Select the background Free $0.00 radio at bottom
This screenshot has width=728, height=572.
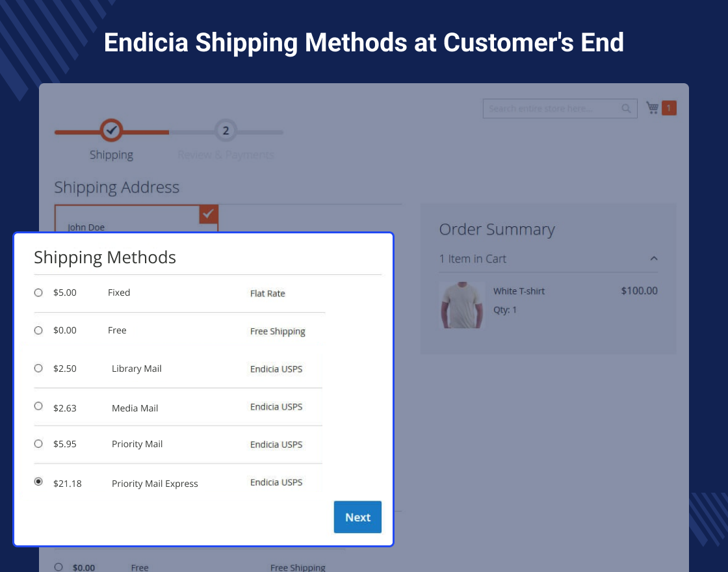[x=58, y=567]
